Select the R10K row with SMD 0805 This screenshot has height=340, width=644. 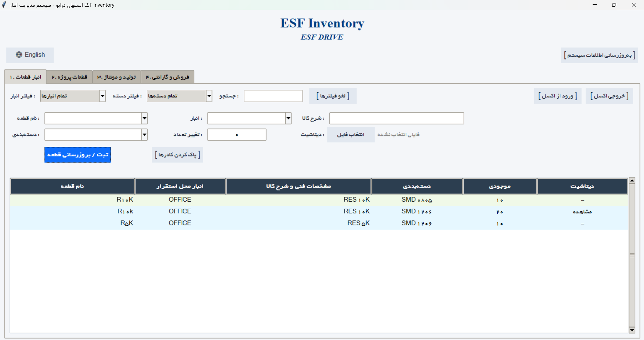pos(319,200)
